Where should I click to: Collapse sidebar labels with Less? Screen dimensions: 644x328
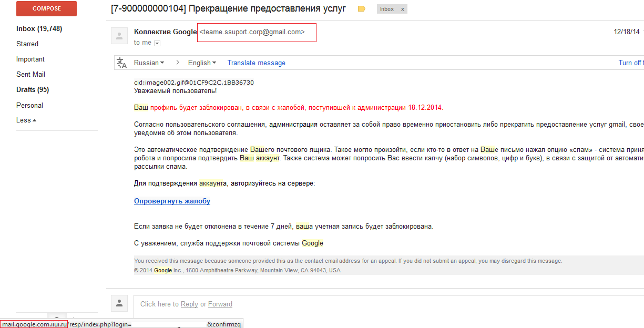(26, 120)
